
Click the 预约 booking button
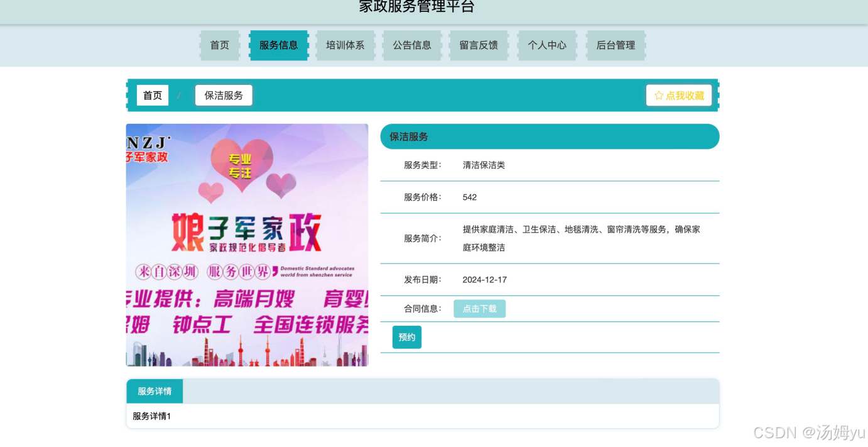tap(407, 337)
